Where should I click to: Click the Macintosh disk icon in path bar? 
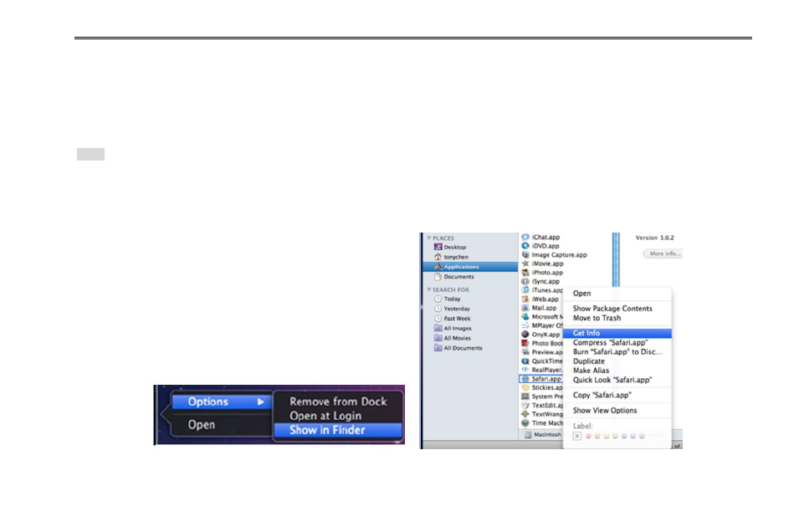point(528,435)
